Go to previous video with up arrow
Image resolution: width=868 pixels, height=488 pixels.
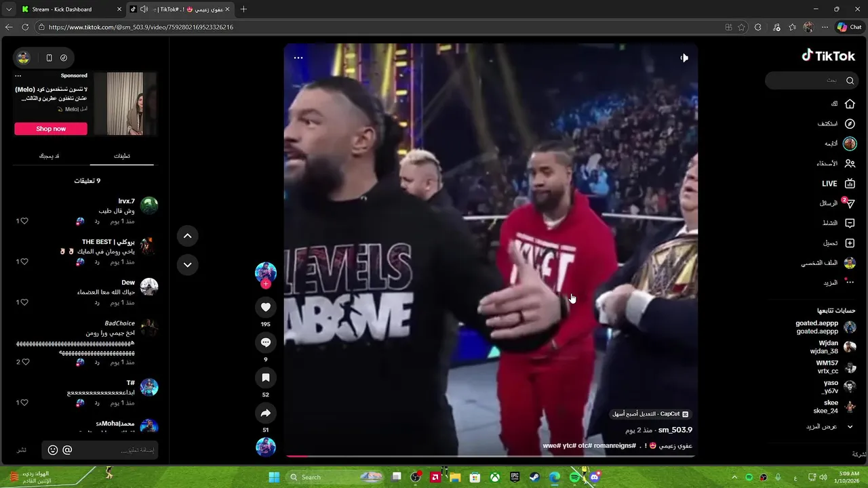(187, 236)
